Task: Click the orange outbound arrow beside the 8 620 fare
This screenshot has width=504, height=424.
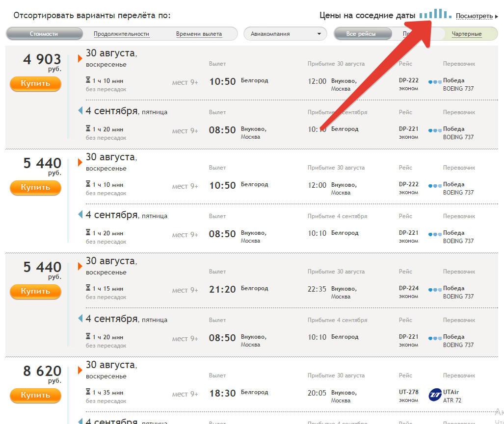Action: click(x=80, y=371)
